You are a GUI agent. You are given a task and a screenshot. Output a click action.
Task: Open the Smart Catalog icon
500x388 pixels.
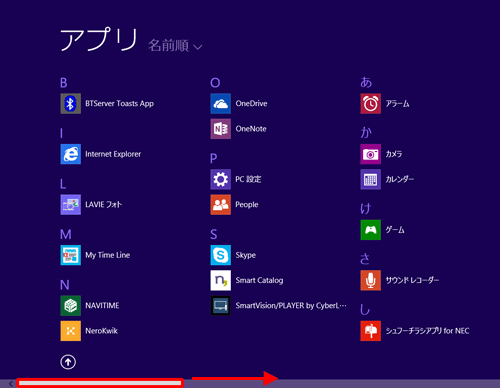pos(220,280)
